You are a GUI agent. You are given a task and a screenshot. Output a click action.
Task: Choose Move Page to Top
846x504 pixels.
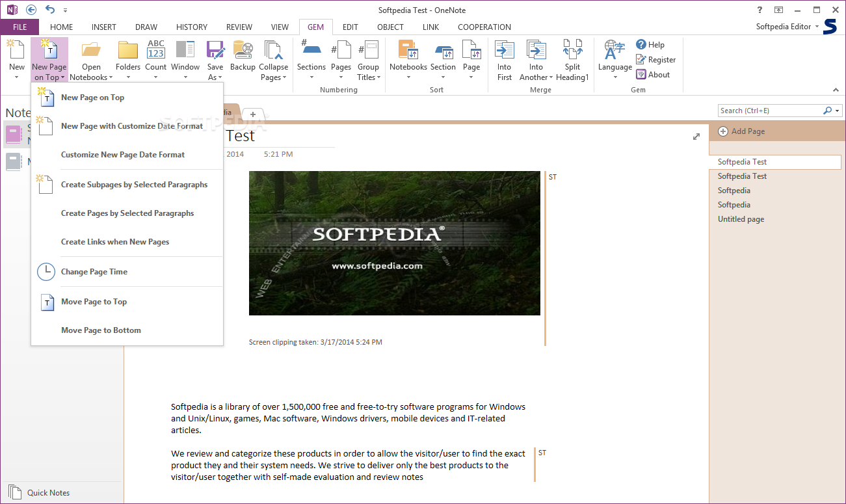coord(127,302)
